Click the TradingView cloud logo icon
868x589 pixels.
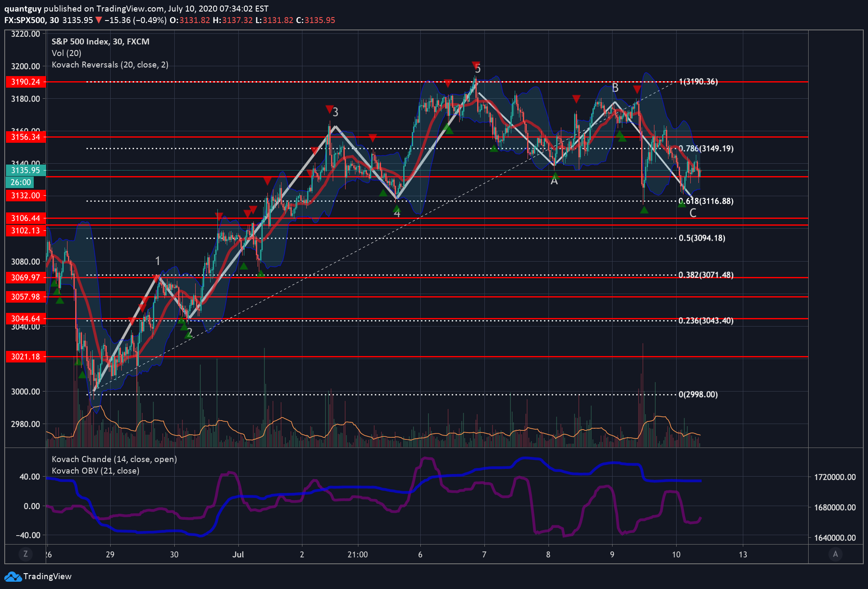tap(13, 577)
